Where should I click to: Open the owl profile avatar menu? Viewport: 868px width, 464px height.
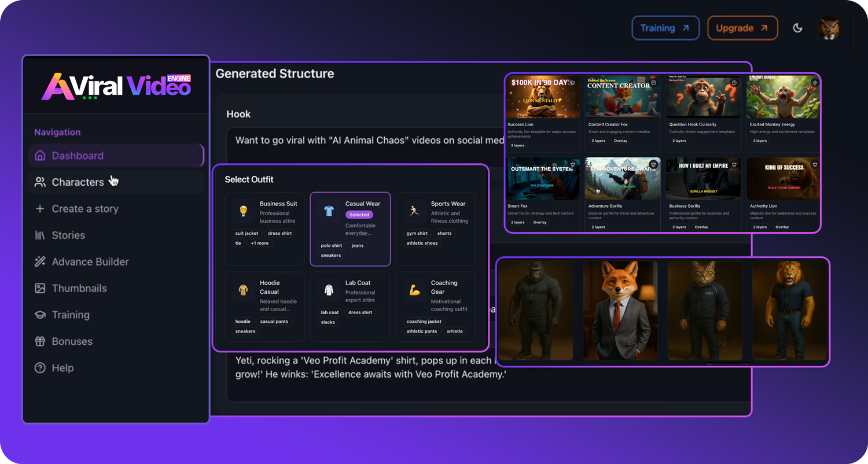[x=829, y=28]
